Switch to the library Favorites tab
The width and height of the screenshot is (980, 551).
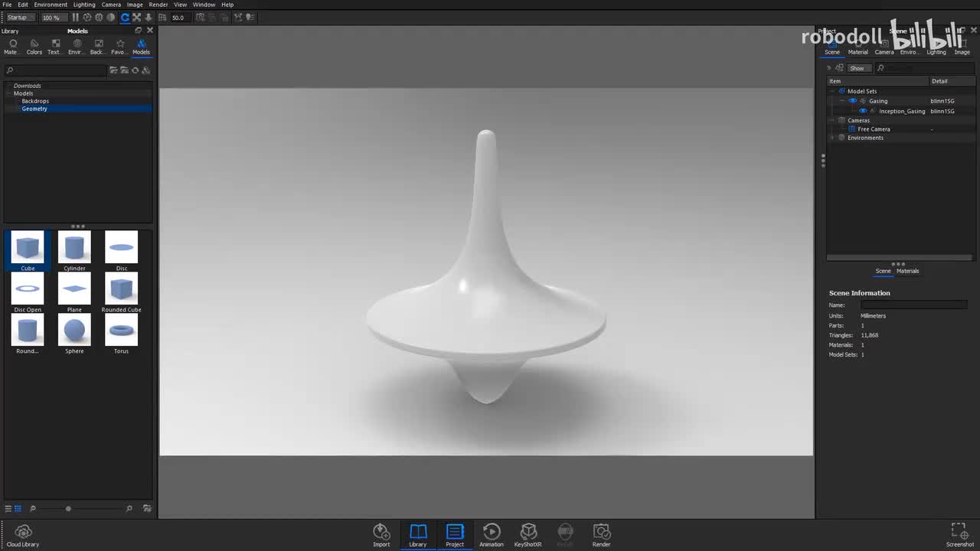pos(119,47)
